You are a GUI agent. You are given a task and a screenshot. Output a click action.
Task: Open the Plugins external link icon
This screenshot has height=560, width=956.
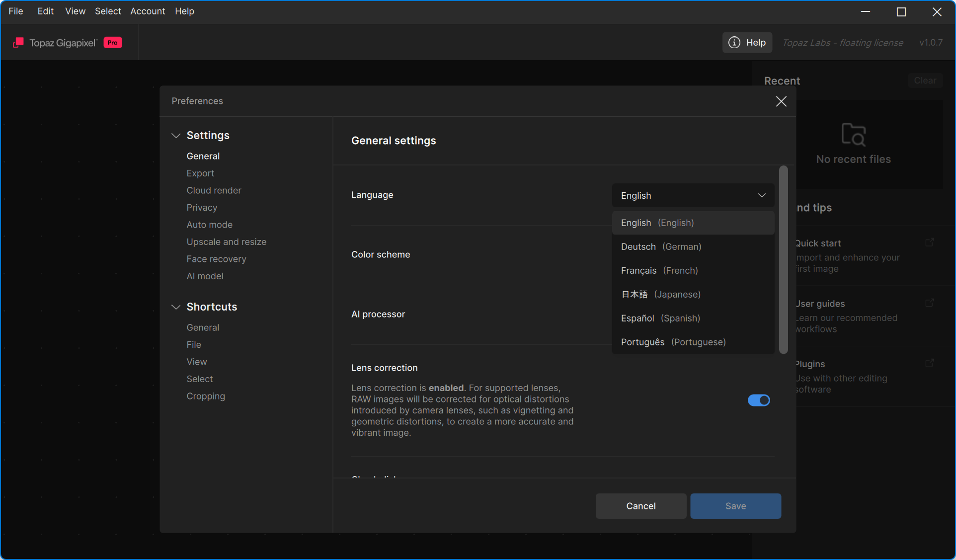(930, 364)
